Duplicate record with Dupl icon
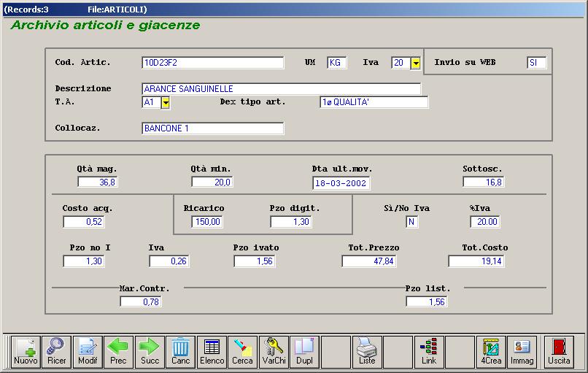 point(305,352)
